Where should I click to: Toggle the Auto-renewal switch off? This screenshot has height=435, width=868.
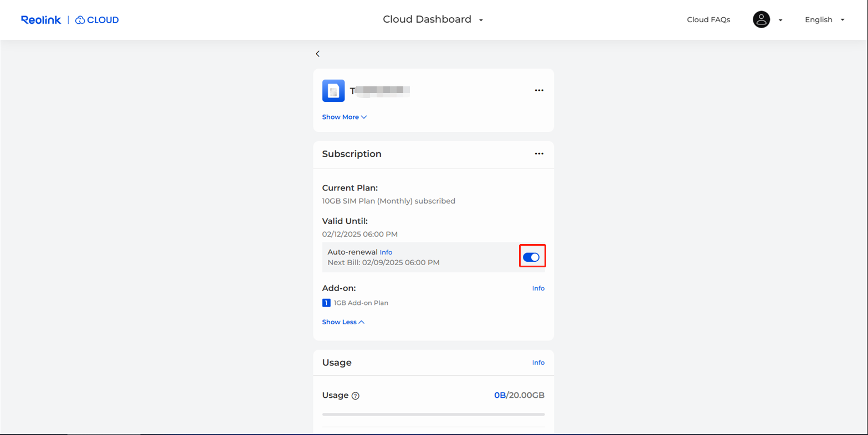[531, 257]
